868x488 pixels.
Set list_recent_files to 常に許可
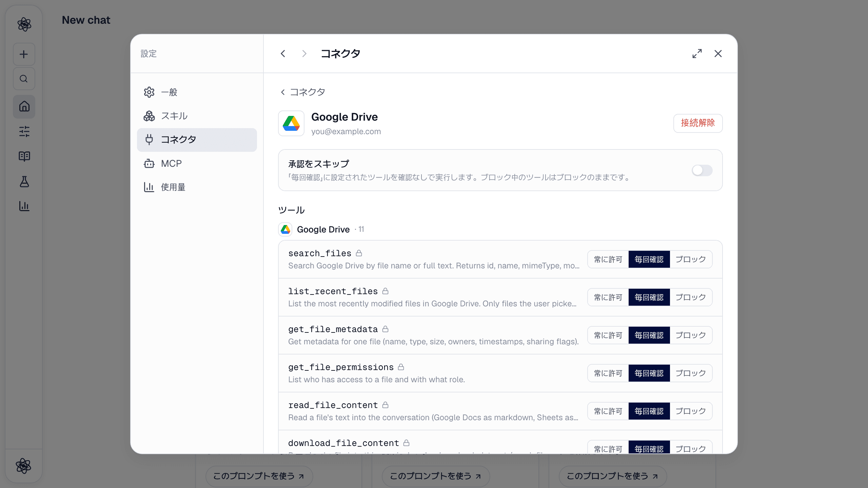click(x=608, y=297)
